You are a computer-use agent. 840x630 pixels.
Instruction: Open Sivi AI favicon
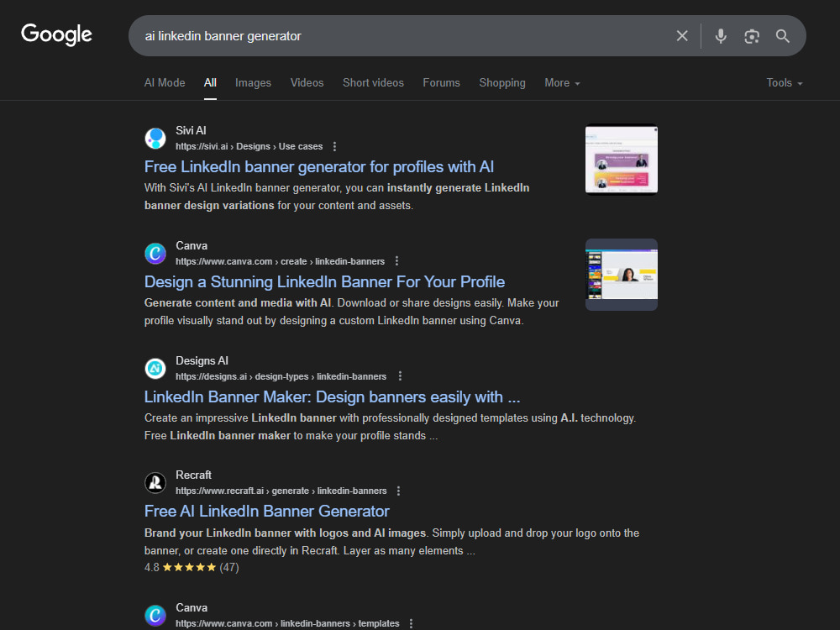point(155,139)
